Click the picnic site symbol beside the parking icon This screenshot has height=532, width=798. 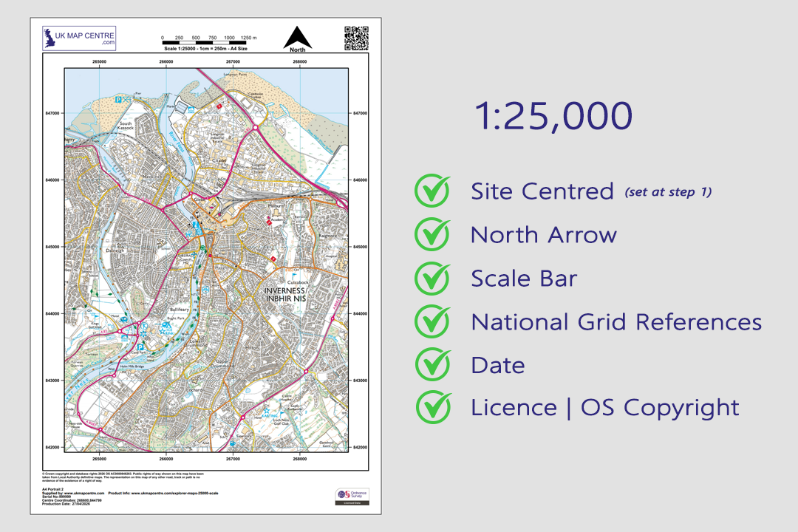point(126,100)
